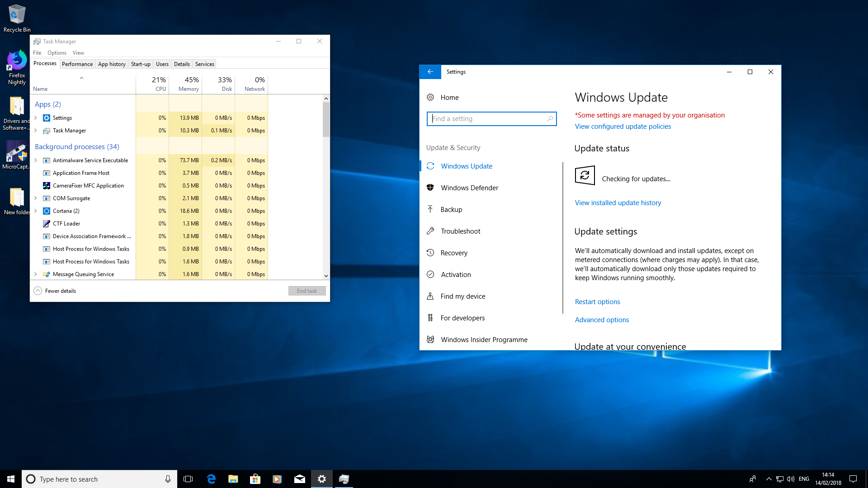Screen dimensions: 868x488
Task: Open the New folder desktop icon
Action: tap(17, 201)
